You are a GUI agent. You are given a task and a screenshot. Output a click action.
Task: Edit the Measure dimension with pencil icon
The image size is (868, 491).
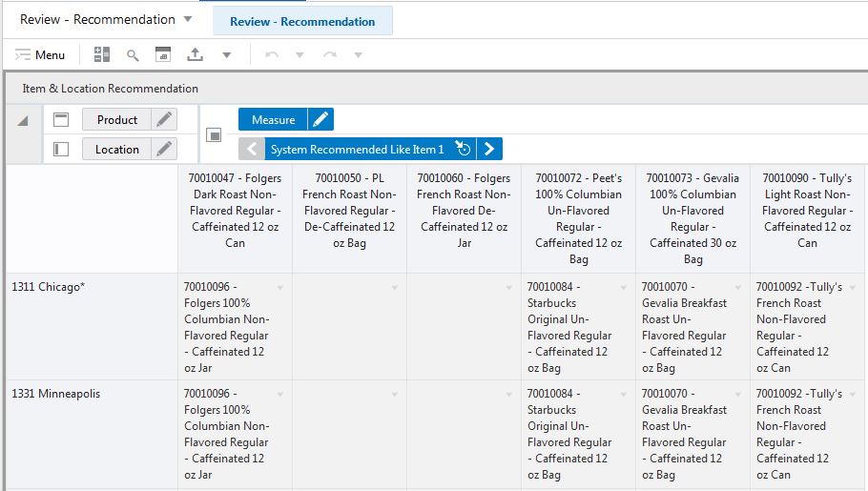[x=320, y=119]
